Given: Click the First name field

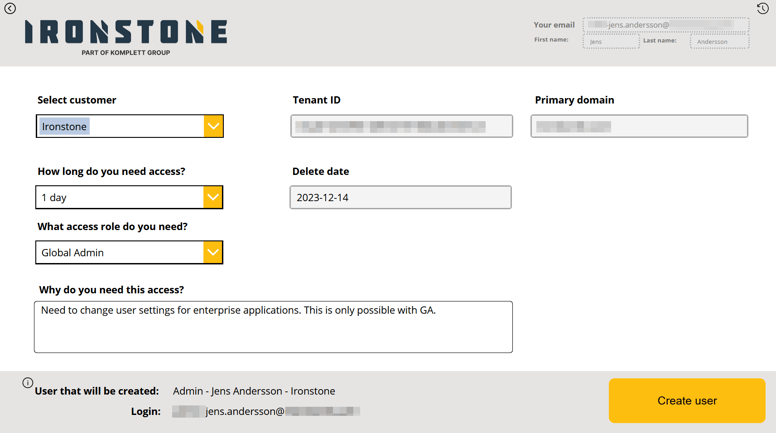Looking at the screenshot, I should click(611, 42).
